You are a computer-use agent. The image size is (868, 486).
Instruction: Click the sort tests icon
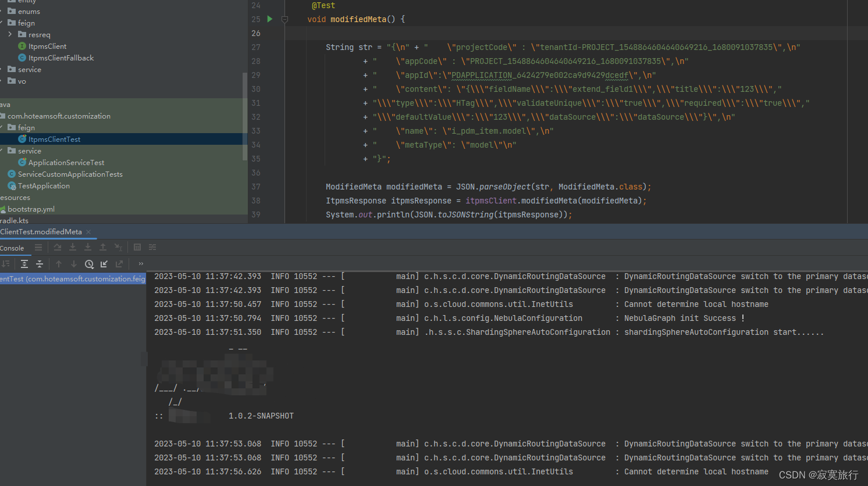point(6,264)
